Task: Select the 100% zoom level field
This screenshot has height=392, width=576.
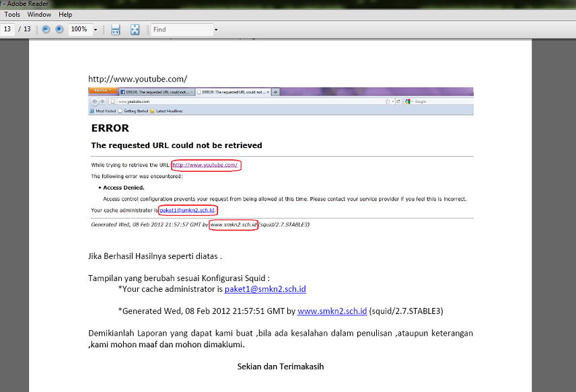Action: pyautogui.click(x=78, y=29)
